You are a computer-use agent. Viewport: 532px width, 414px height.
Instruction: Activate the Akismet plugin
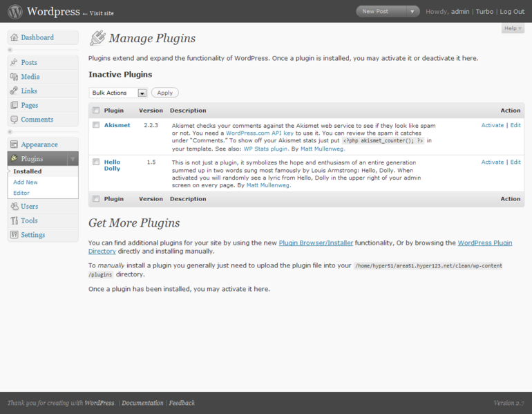pyautogui.click(x=493, y=125)
